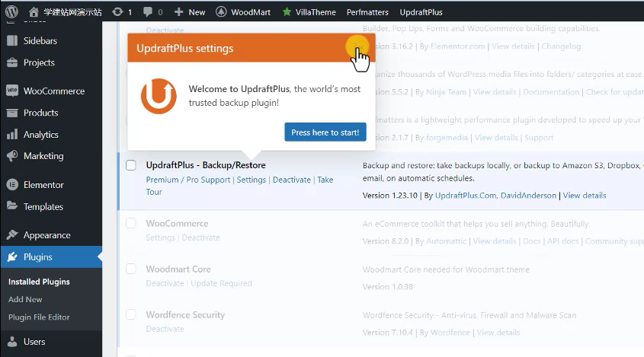Open WooCommerce Docs link
This screenshot has height=357, width=644.
[531, 241]
